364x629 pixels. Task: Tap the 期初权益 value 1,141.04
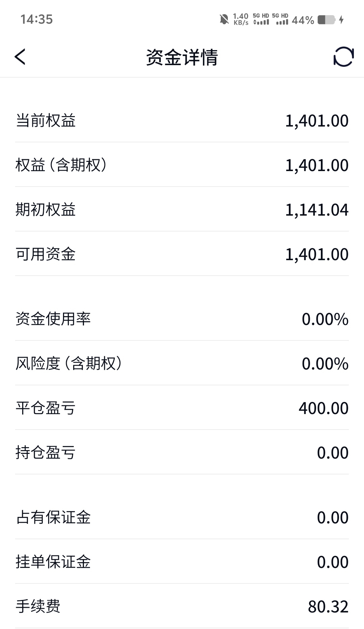point(317,210)
